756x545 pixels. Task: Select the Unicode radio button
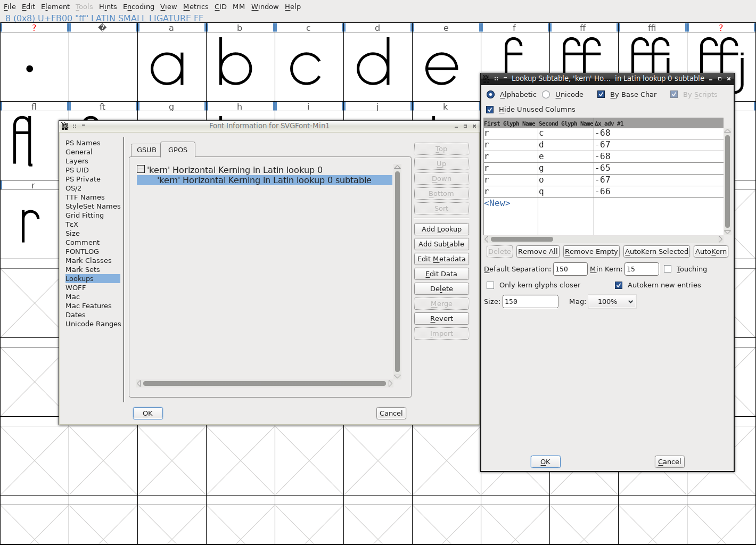[546, 94]
